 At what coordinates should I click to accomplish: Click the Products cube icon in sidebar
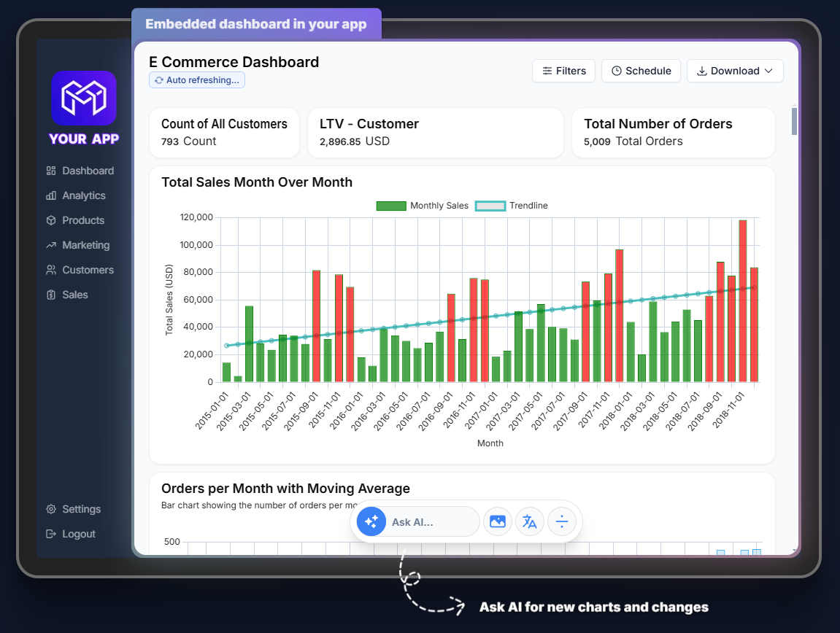(x=51, y=220)
